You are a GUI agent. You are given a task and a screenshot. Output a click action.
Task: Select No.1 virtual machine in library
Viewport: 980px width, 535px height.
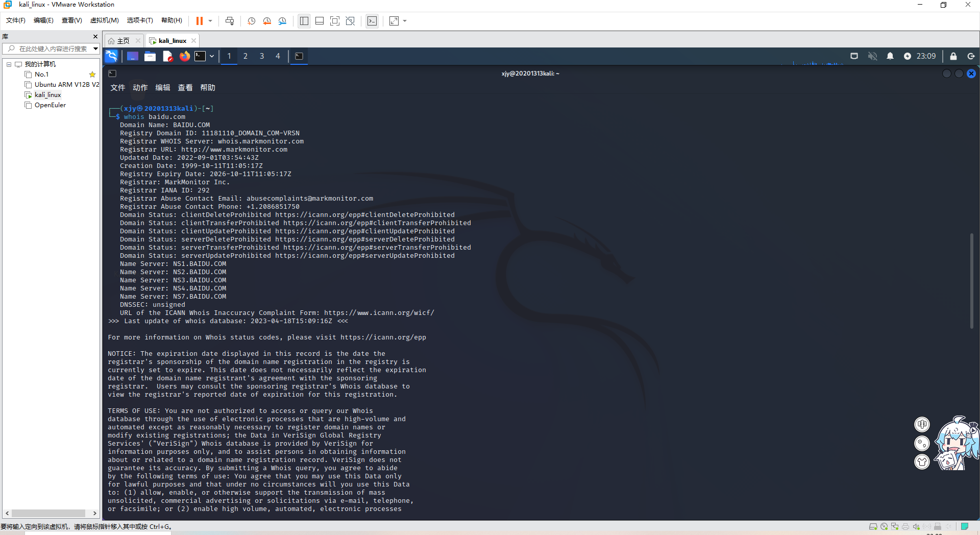click(41, 75)
